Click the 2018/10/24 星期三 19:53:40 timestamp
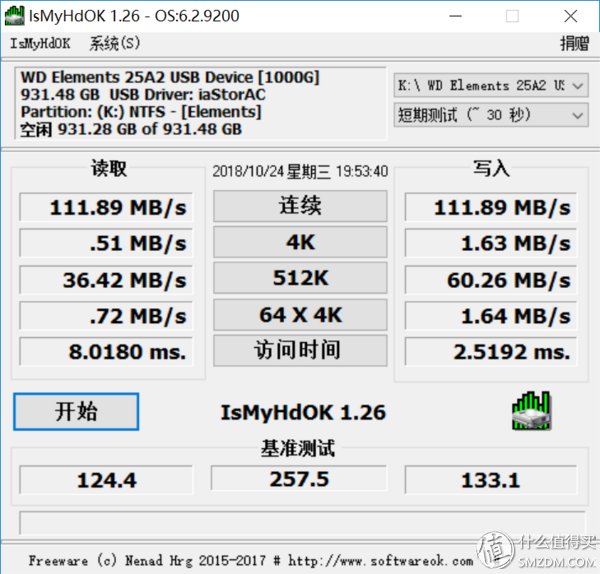Image resolution: width=600 pixels, height=574 pixels. click(300, 171)
